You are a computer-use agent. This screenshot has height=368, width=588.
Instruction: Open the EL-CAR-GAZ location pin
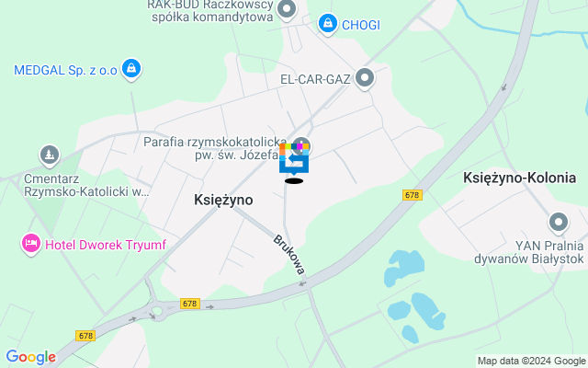(365, 79)
